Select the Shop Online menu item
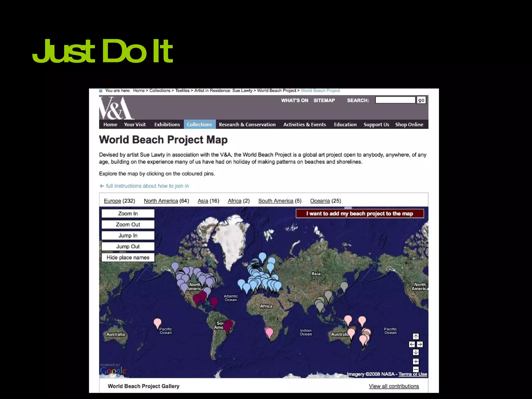This screenshot has height=399, width=532. (x=409, y=124)
